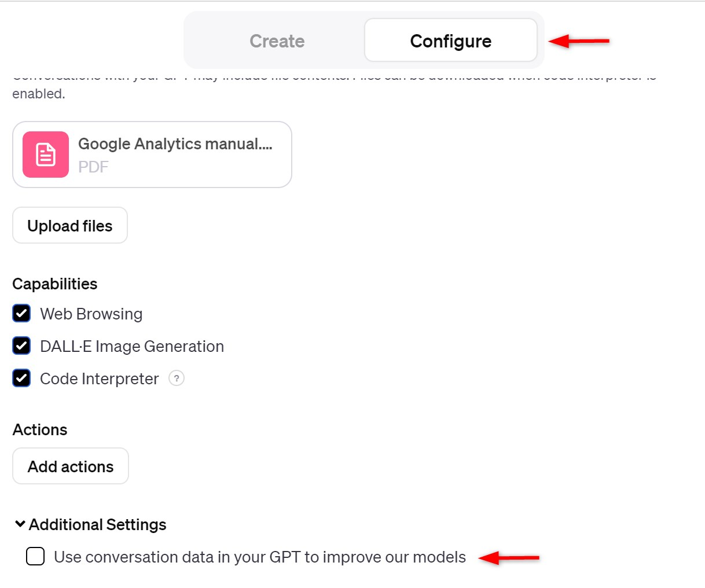Click the Web Browsing label text
Viewport: 705px width, 588px height.
point(91,314)
